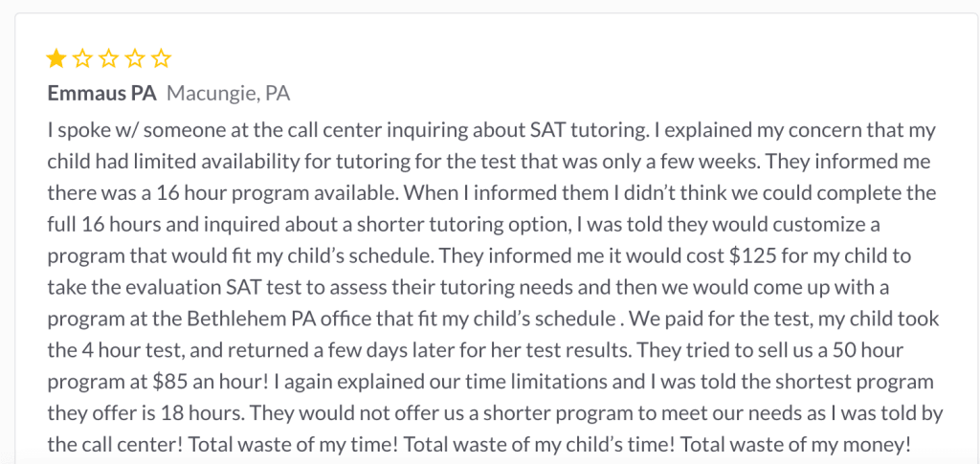Select the fourth rating star outline
Image resolution: width=980 pixels, height=464 pixels.
pyautogui.click(x=135, y=59)
